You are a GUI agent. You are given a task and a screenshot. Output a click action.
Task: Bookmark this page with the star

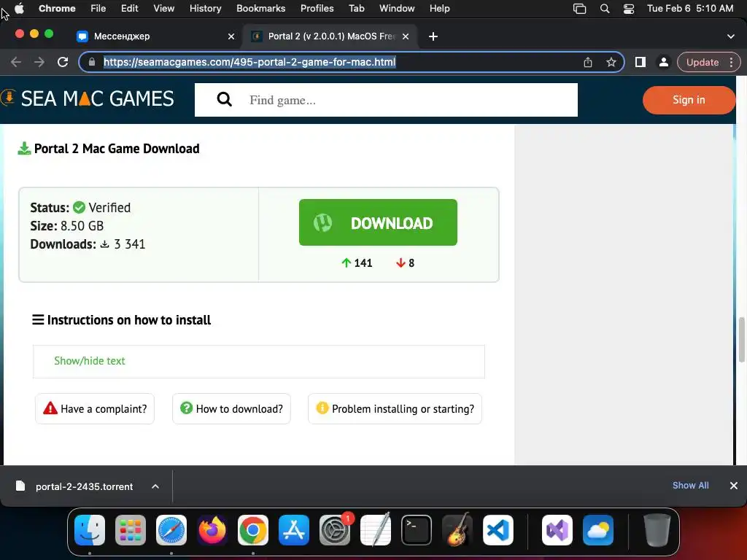[x=611, y=63]
